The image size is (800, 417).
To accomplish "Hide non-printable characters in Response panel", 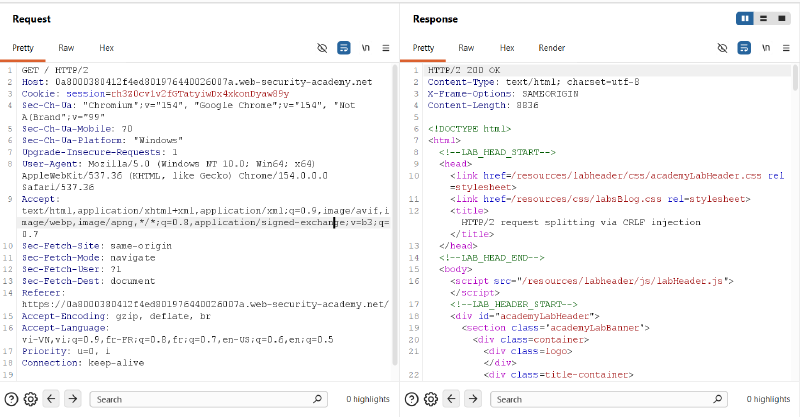I will [722, 48].
